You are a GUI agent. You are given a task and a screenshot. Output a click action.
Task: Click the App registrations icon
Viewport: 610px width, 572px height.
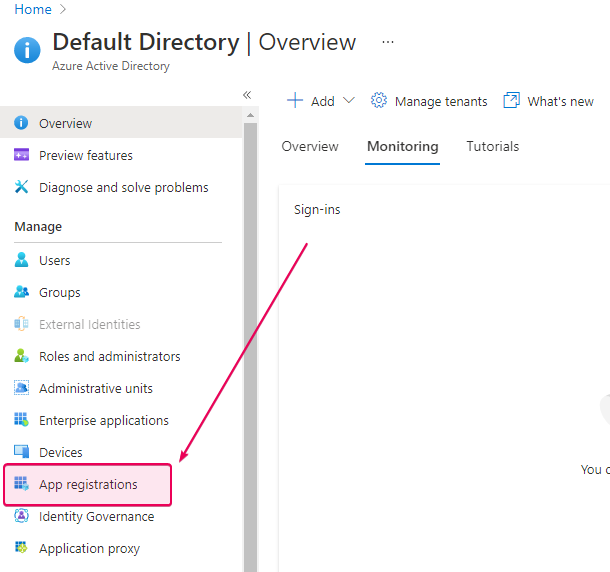21,484
